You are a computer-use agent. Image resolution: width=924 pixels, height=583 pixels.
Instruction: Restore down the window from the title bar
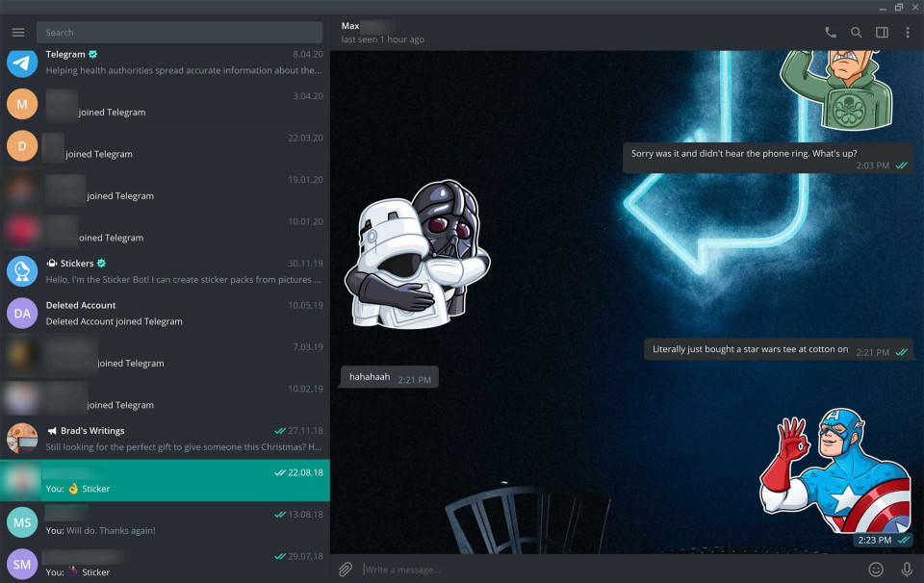pyautogui.click(x=898, y=7)
